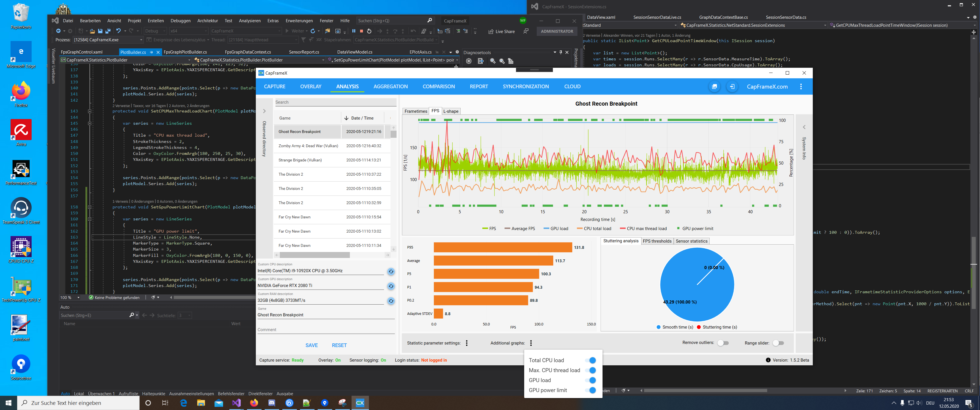Switch to the COMPARISON tab
The height and width of the screenshot is (410, 980).
pos(438,87)
